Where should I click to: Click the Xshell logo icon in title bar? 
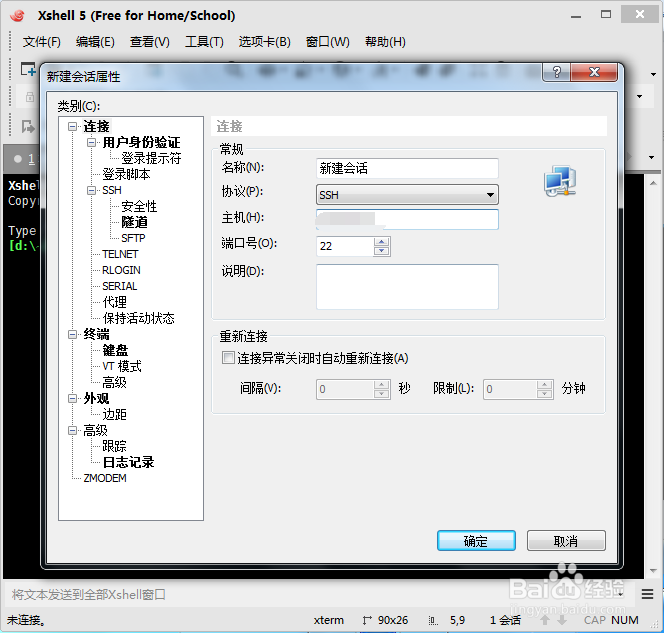point(18,16)
